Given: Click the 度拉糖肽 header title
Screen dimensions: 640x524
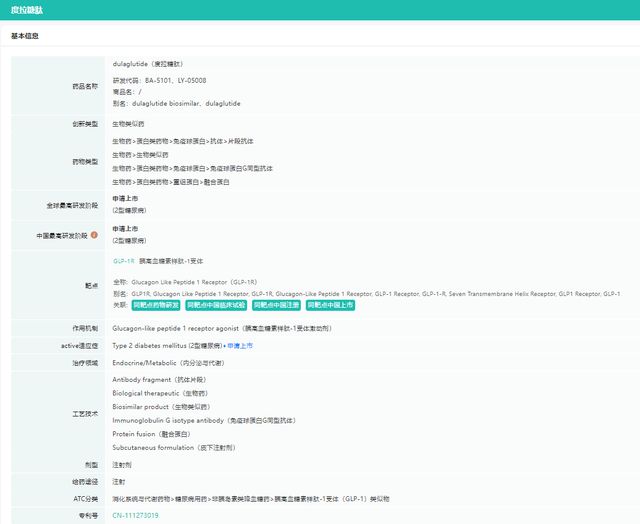Looking at the screenshot, I should pyautogui.click(x=27, y=10).
